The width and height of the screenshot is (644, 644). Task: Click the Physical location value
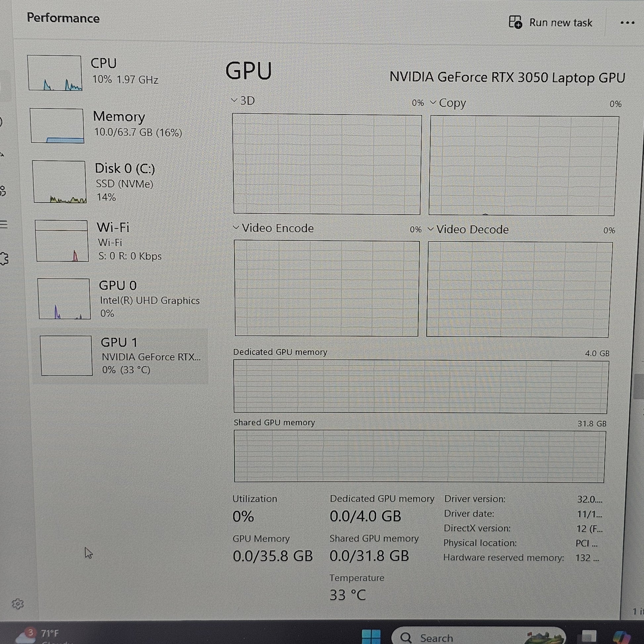pos(586,543)
